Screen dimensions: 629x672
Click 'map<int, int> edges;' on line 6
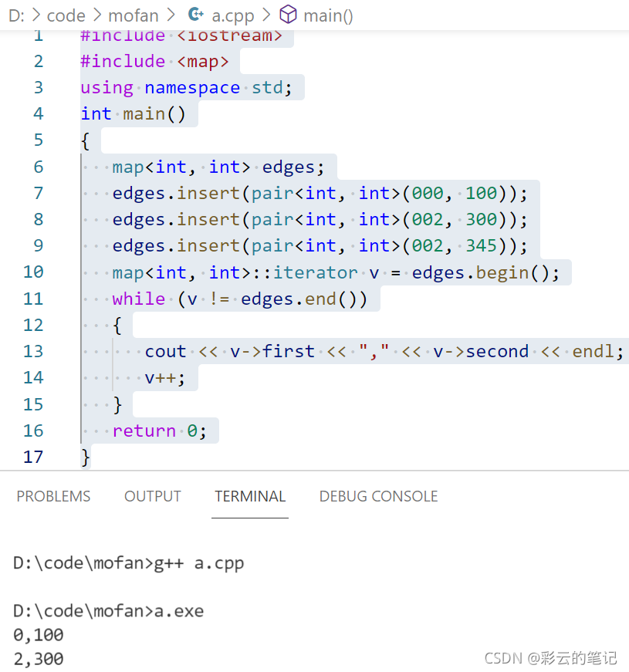218,167
